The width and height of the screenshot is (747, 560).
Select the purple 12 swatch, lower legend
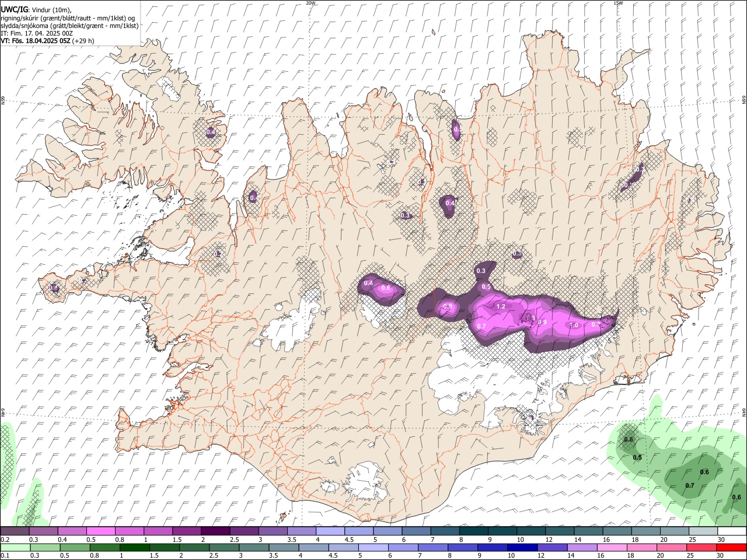tap(551, 547)
